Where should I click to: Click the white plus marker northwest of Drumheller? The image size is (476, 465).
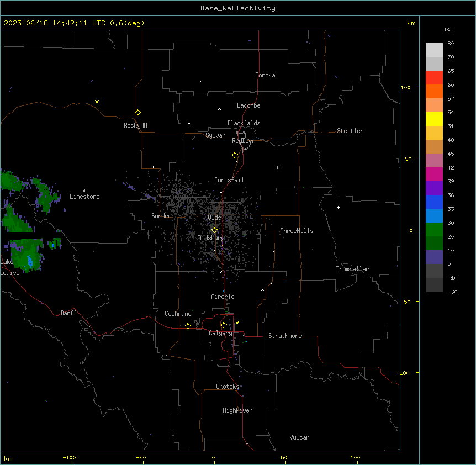click(x=338, y=207)
